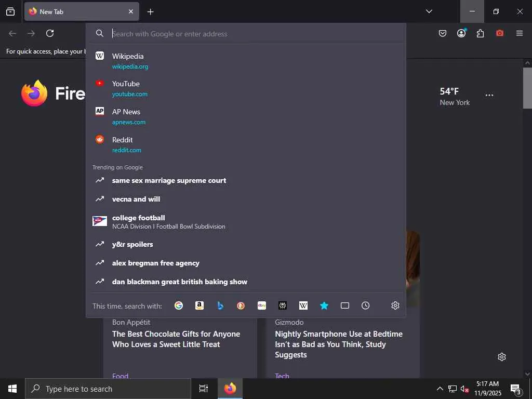Open the weather widget options menu
The image size is (532, 399).
489,95
